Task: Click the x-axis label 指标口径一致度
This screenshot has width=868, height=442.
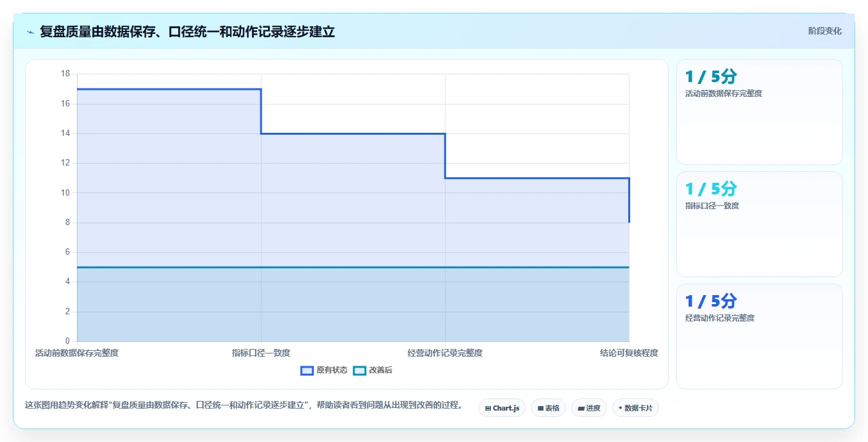Action: tap(261, 353)
